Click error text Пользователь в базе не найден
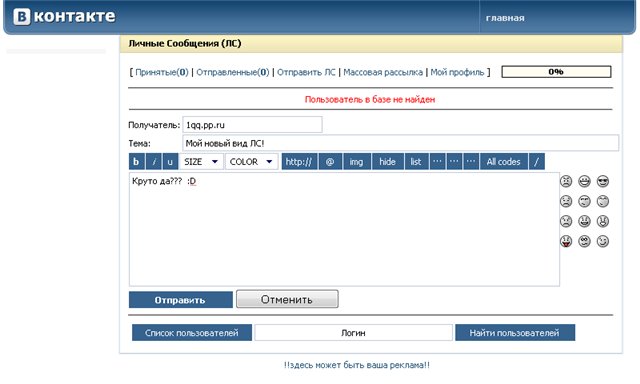640x384 pixels. [x=370, y=99]
